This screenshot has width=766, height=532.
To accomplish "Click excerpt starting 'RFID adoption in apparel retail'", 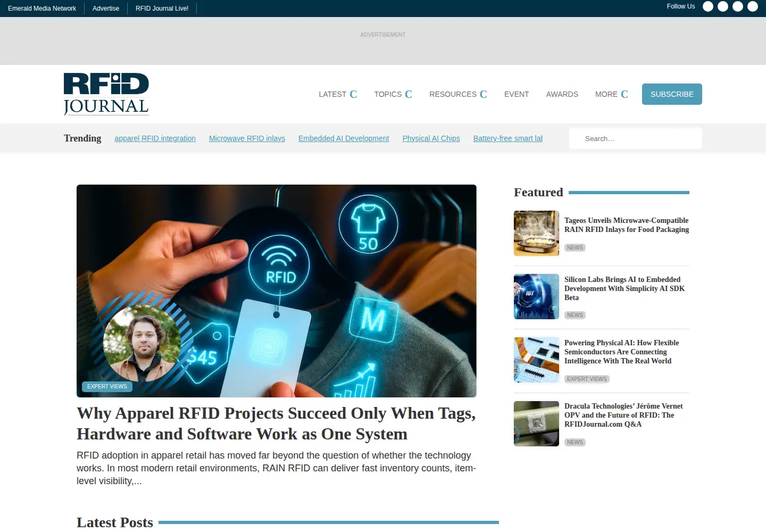I will click(x=276, y=468).
